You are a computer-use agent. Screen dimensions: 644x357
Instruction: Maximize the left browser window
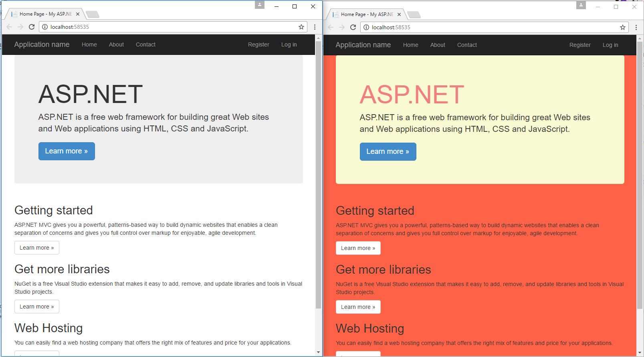[x=295, y=6]
